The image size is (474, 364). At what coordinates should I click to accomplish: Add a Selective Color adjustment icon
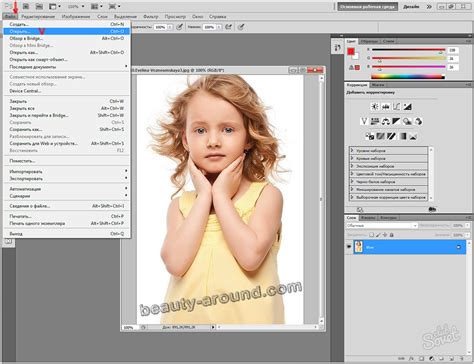pos(413,136)
